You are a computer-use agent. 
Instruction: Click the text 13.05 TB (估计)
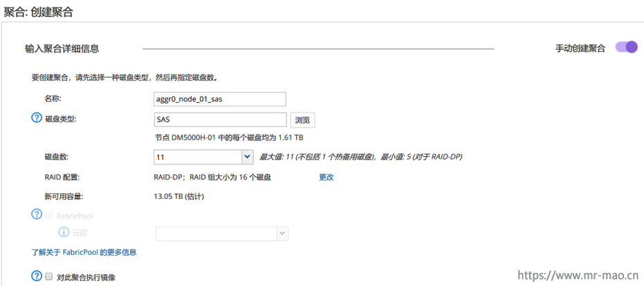click(x=179, y=197)
